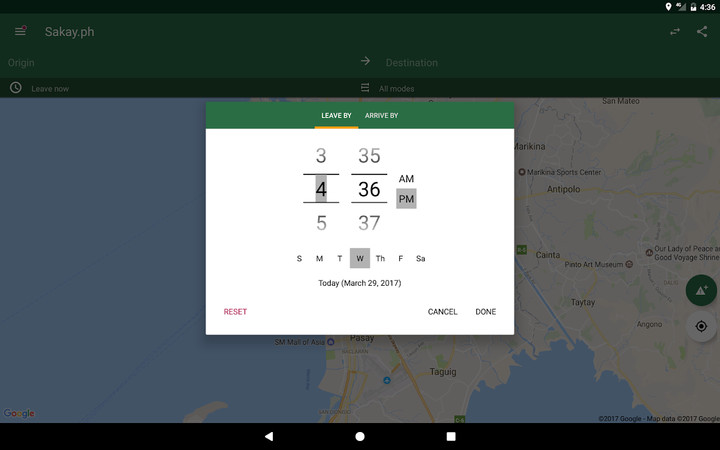Tap Android recent apps square button

(x=451, y=436)
